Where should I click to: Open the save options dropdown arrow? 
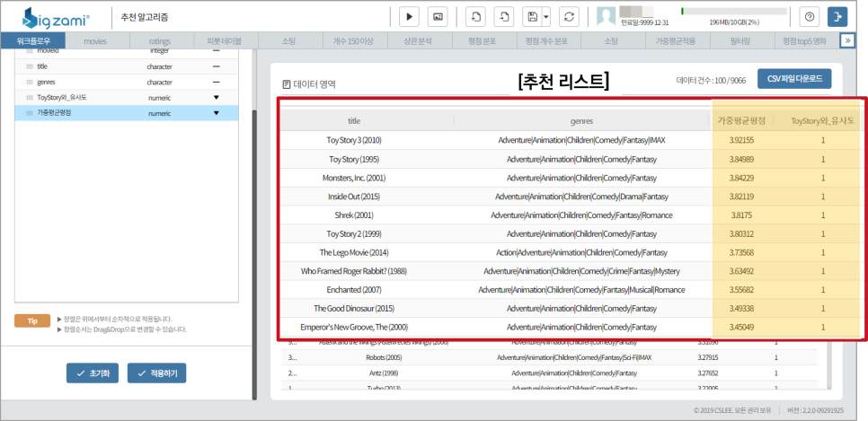tap(546, 17)
